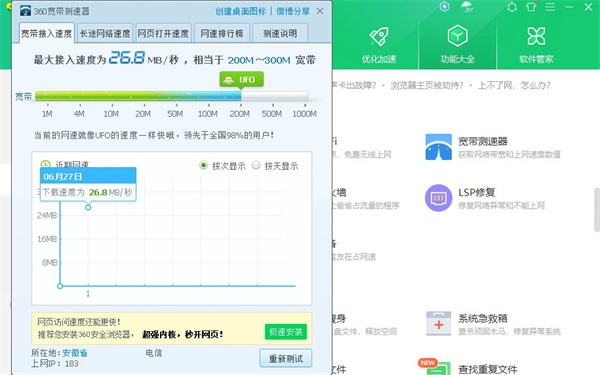The image size is (600, 375).
Task: Click LSP修复 title text
Action: [477, 192]
